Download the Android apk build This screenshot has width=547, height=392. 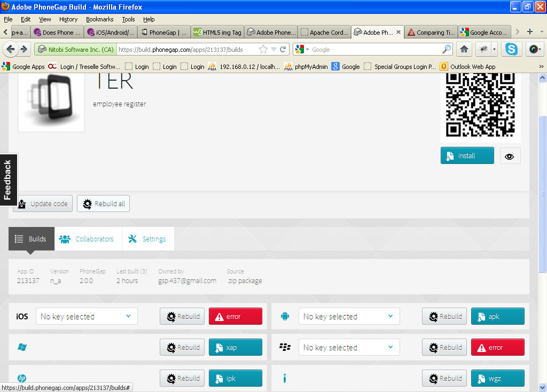pos(497,317)
